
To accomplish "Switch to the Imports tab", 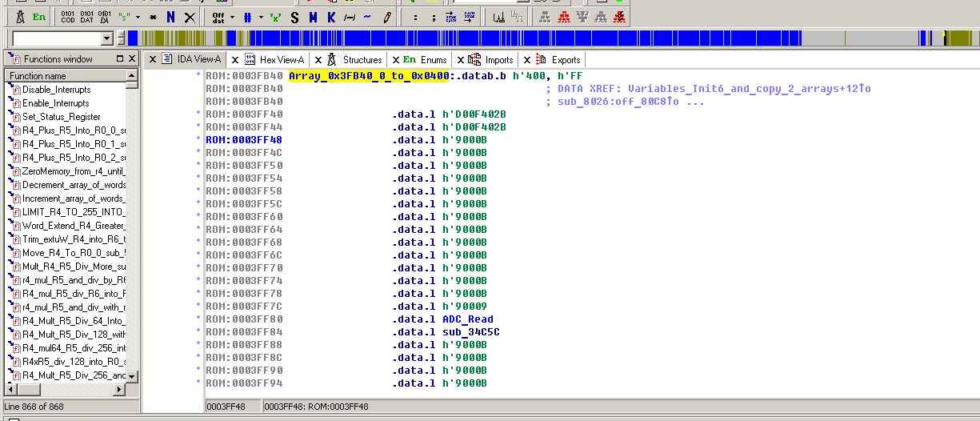I will (499, 59).
